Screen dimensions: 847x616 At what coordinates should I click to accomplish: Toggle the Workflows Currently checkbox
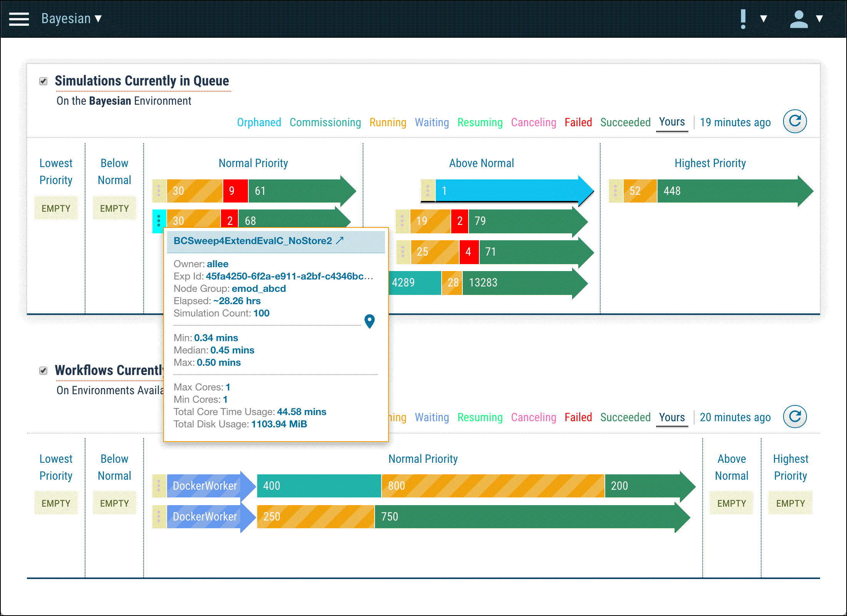click(x=43, y=371)
